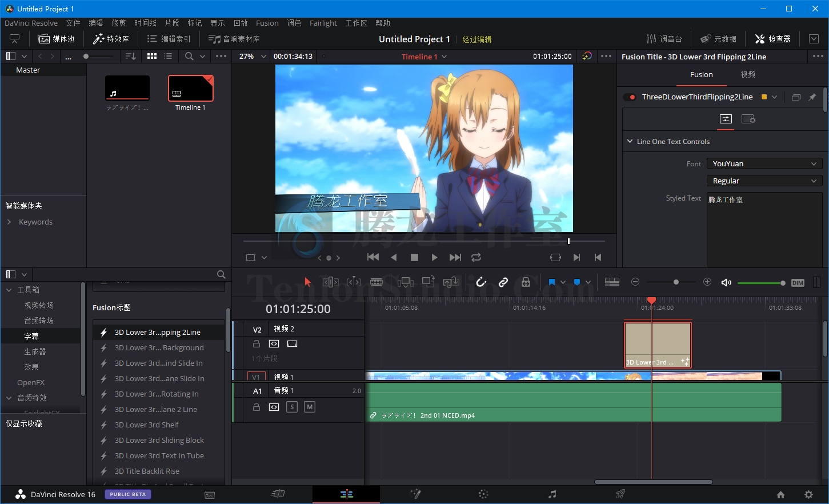Click media pool sort order icon

[131, 56]
